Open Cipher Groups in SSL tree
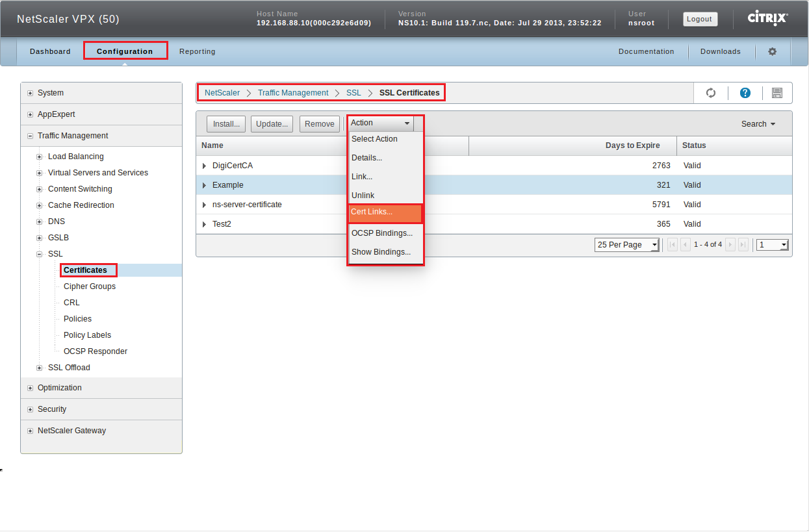The height and width of the screenshot is (532, 809). pos(90,286)
